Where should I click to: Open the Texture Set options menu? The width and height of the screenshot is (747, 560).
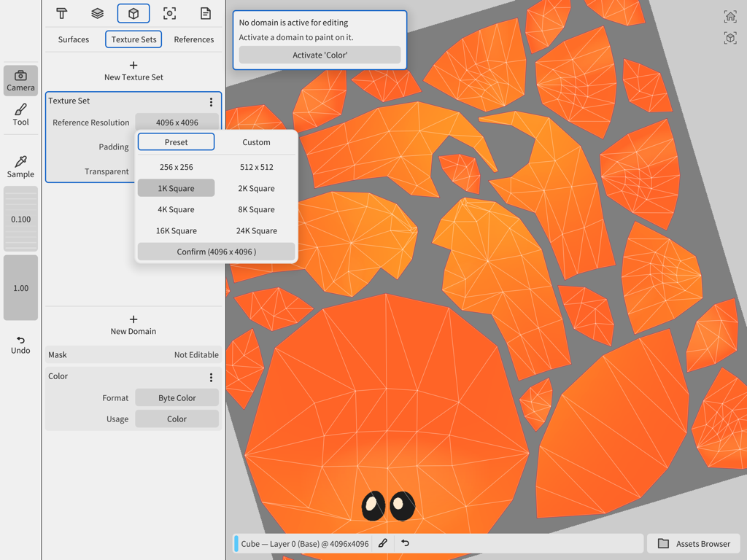click(211, 102)
